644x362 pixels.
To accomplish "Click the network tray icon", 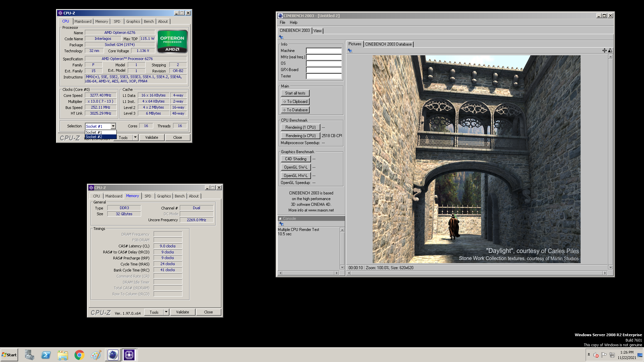I will pos(612,355).
